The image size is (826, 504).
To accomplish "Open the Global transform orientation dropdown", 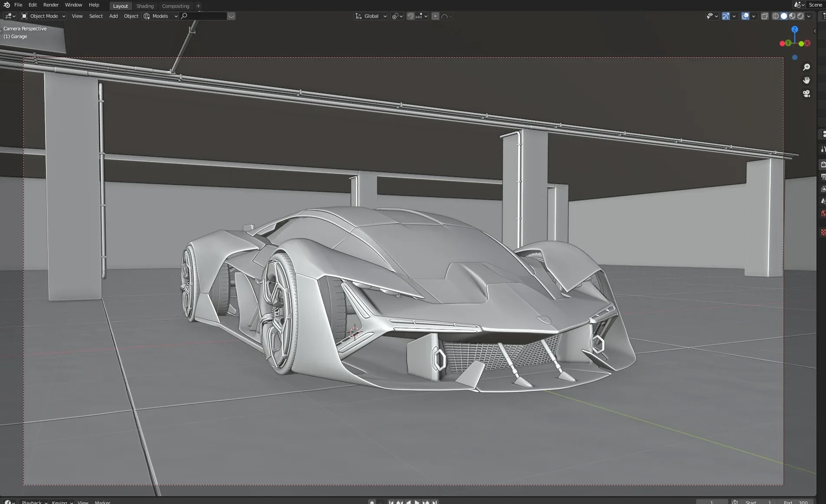I will [x=371, y=16].
